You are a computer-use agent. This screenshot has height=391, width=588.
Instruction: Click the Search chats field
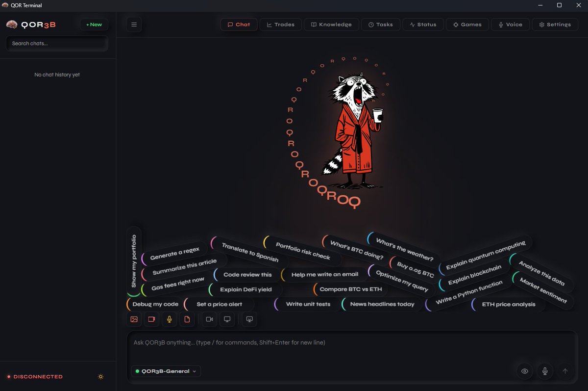pyautogui.click(x=57, y=43)
